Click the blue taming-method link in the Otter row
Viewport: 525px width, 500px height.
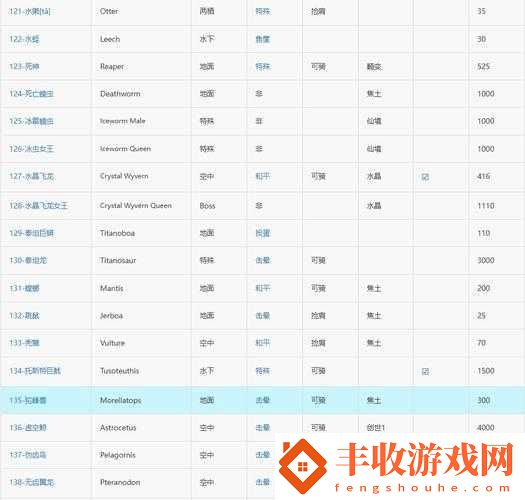point(263,11)
